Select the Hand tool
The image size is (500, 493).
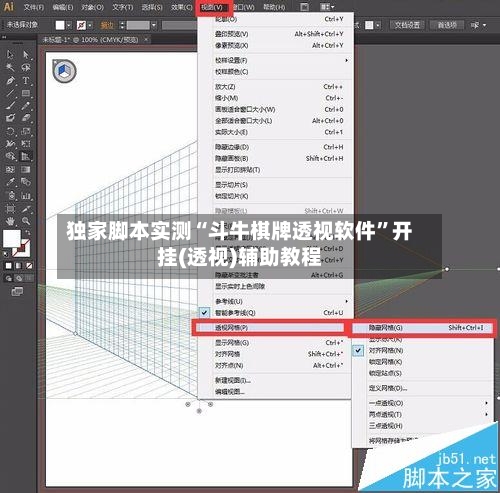(x=10, y=221)
